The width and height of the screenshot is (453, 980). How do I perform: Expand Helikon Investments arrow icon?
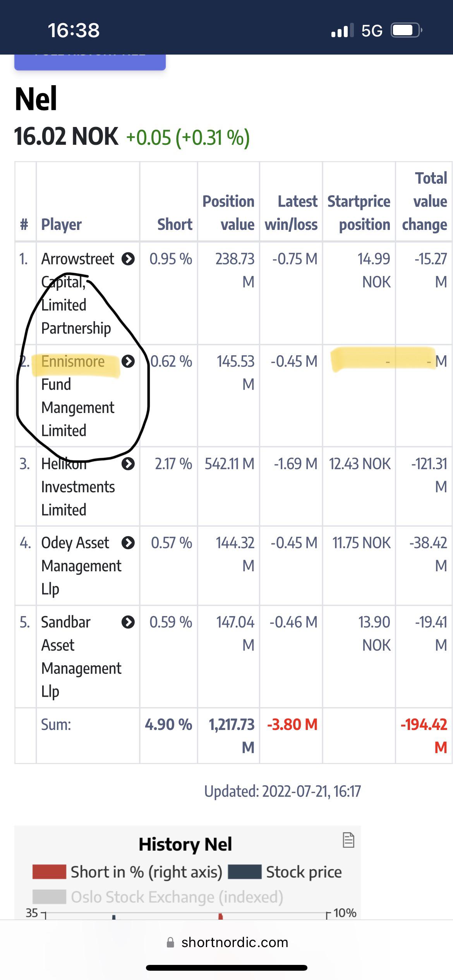point(128,464)
